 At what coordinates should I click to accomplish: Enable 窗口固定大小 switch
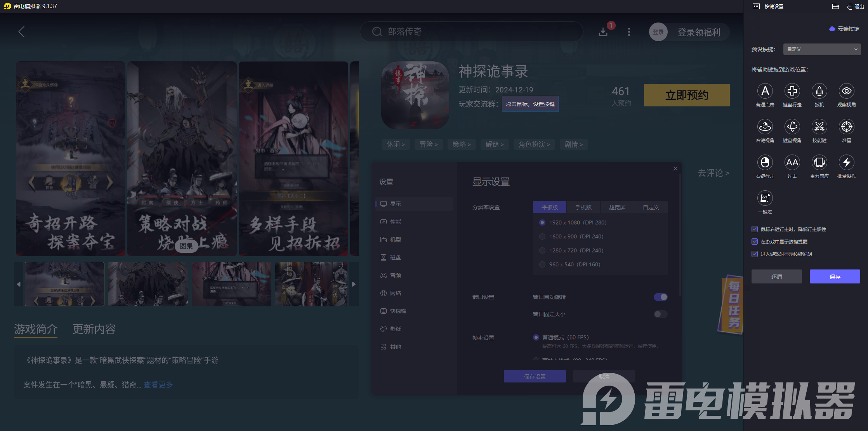pos(660,314)
